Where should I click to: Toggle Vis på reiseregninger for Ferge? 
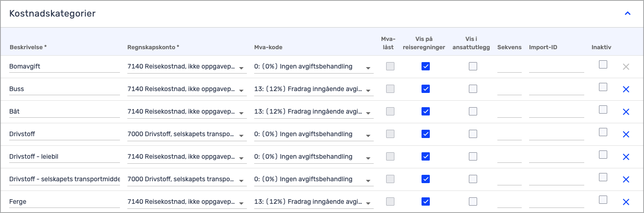click(426, 201)
